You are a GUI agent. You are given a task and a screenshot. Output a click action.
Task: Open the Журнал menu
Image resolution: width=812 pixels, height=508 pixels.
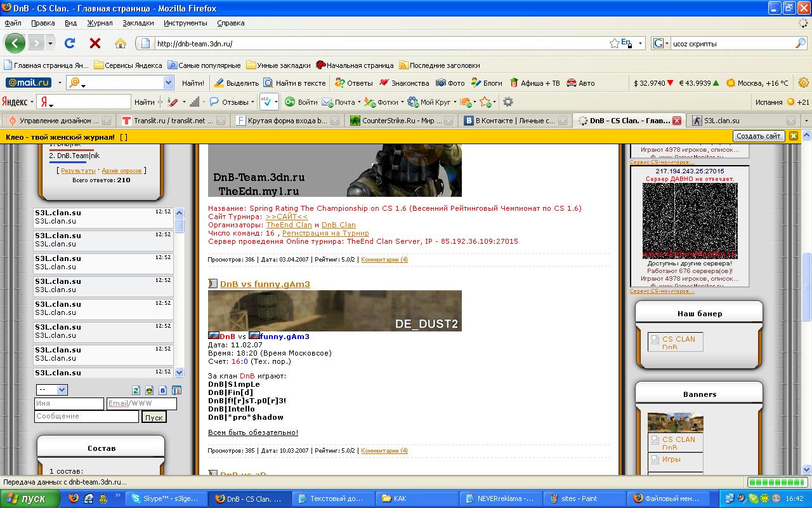(100, 23)
